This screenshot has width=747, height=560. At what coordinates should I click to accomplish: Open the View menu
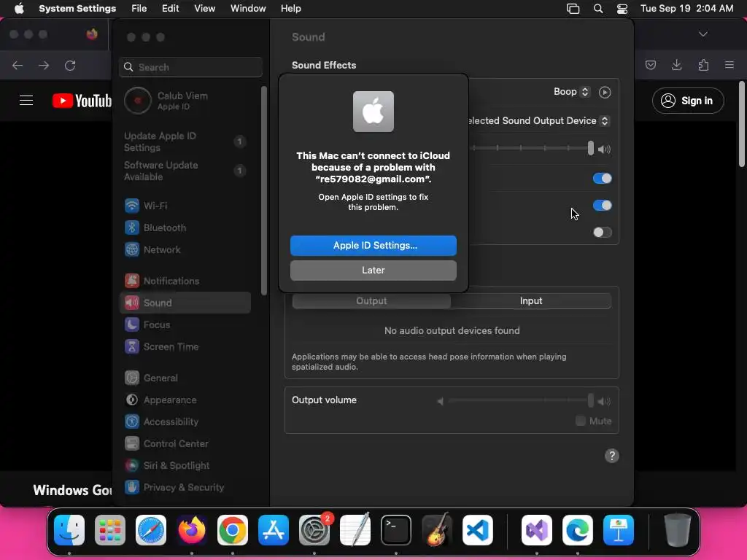(x=204, y=9)
